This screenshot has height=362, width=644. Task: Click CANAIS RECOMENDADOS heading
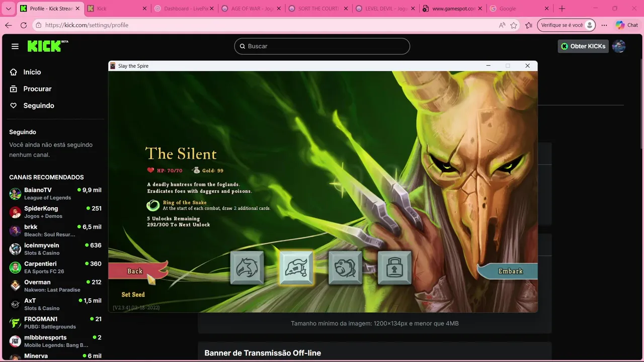click(46, 177)
